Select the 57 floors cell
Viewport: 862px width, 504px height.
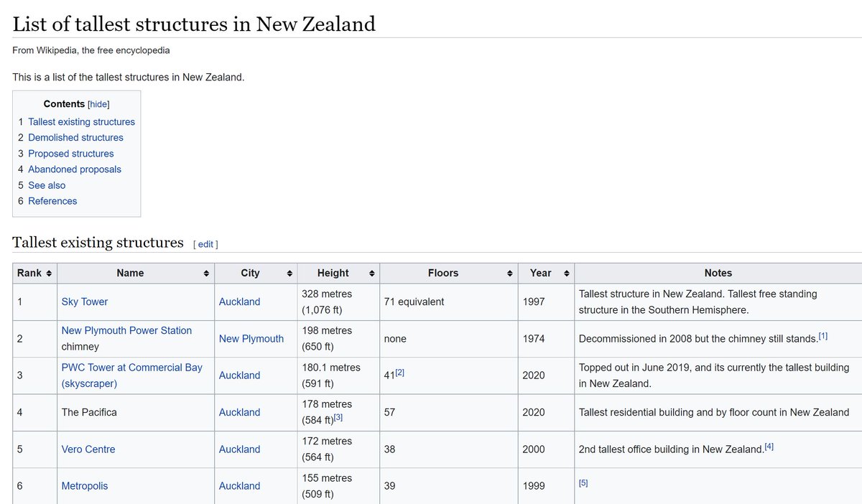pos(449,413)
